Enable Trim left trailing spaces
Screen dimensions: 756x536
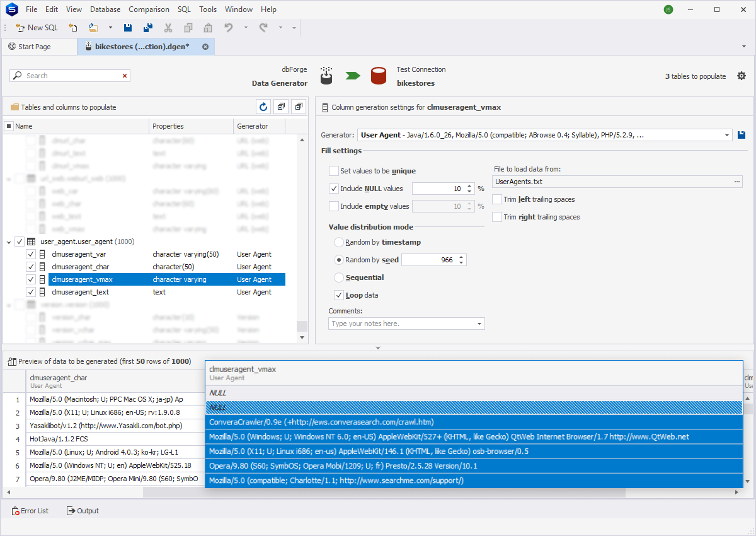click(497, 199)
